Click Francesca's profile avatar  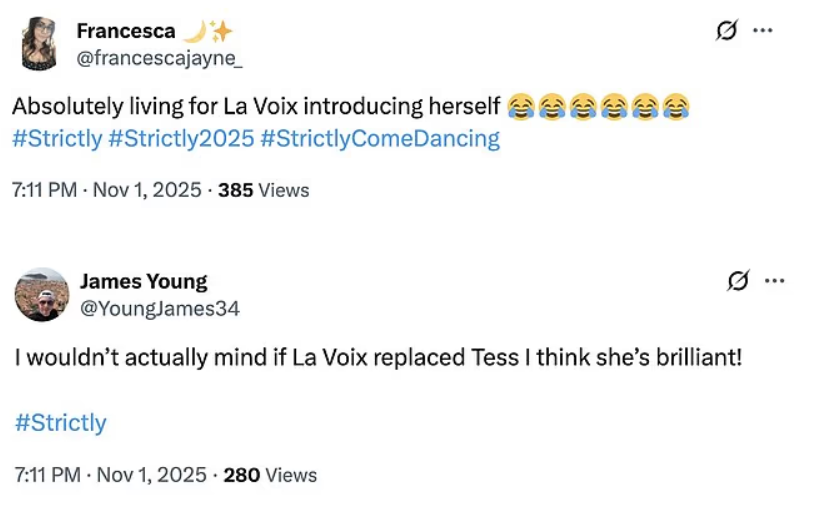pos(39,44)
